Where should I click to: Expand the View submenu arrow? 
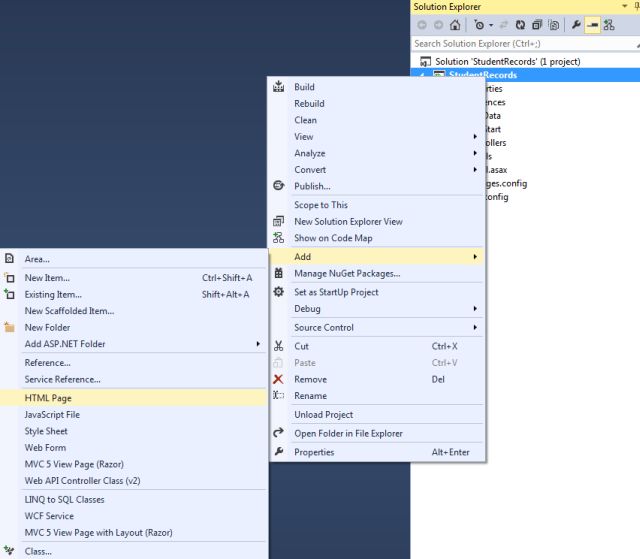point(475,137)
